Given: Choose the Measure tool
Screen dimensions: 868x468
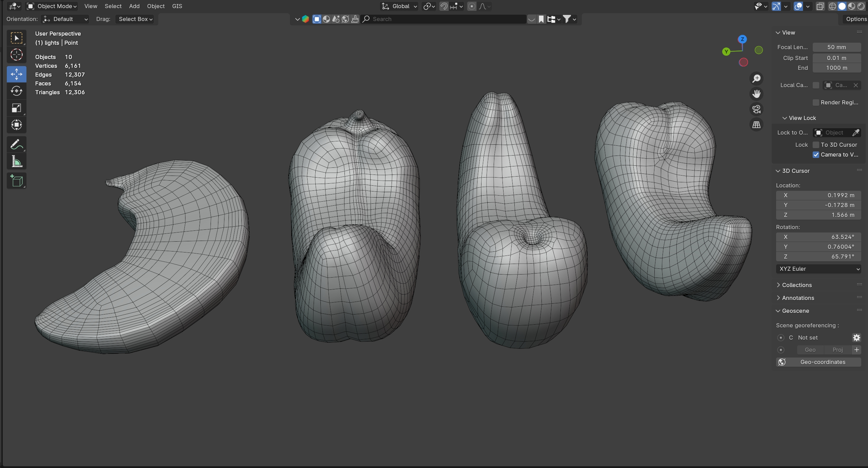Looking at the screenshot, I should coord(16,161).
